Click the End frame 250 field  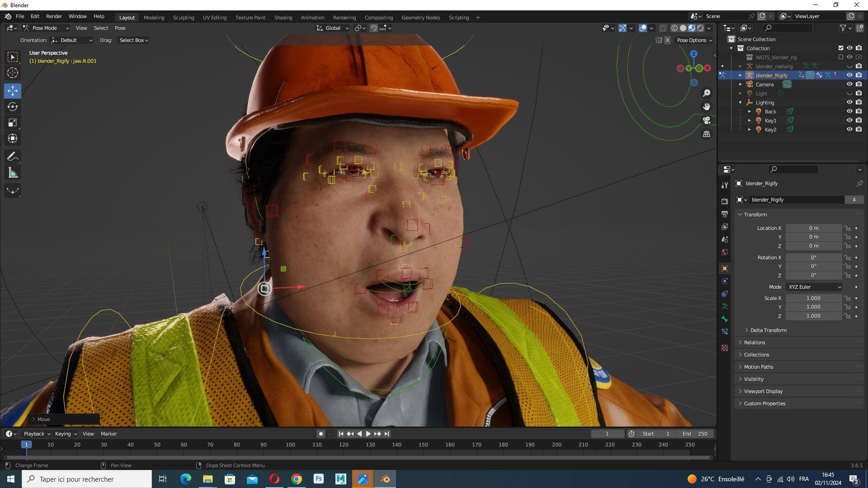(695, 434)
